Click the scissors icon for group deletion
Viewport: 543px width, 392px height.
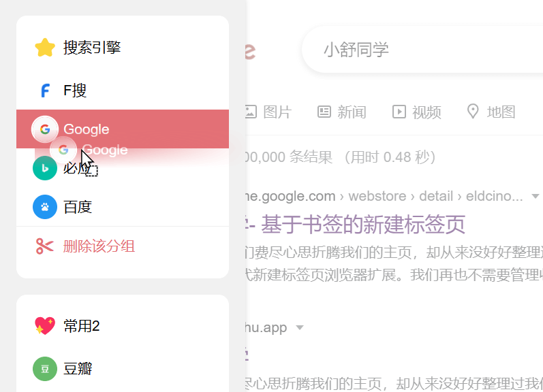[x=45, y=246]
